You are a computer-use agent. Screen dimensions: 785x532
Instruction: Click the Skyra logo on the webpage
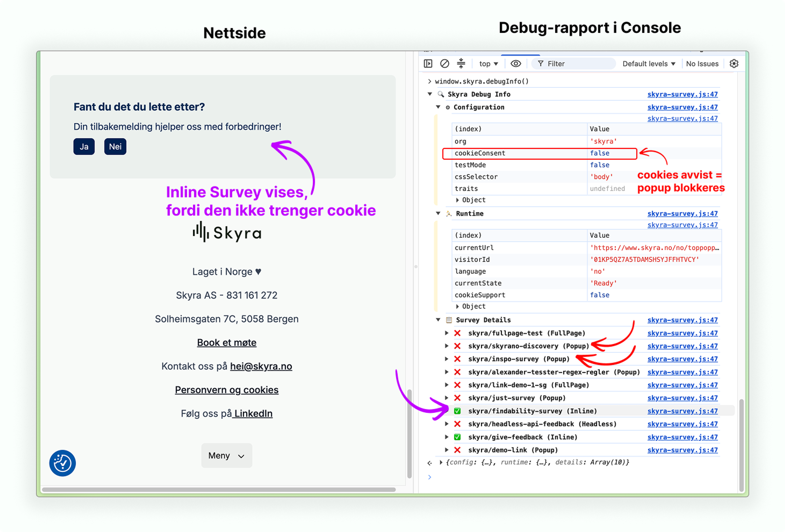(227, 232)
